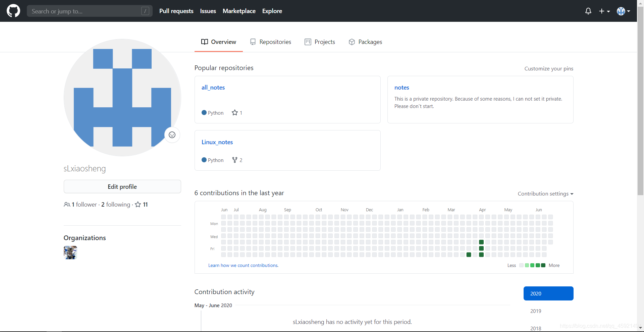This screenshot has width=644, height=332.
Task: Open Marketplace in top navigation
Action: (x=239, y=11)
